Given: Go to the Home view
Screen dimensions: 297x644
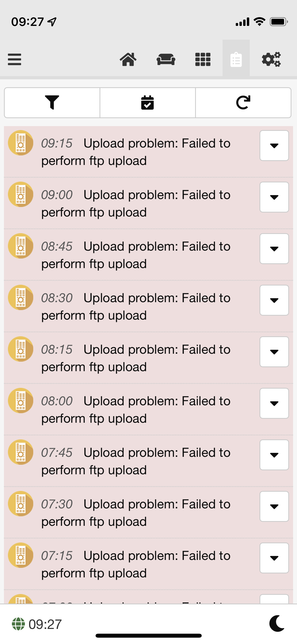Looking at the screenshot, I should click(128, 59).
